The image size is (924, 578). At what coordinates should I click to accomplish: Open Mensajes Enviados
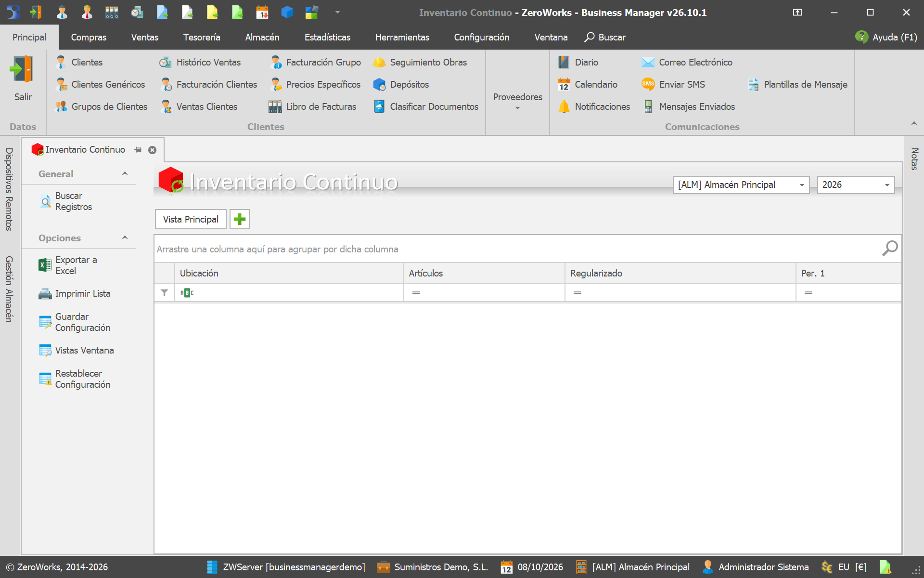(x=689, y=106)
